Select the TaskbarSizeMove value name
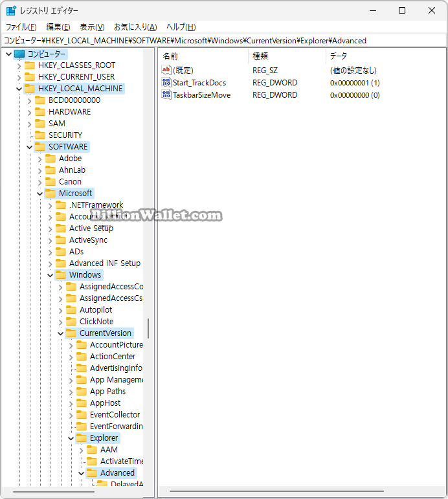 point(201,95)
